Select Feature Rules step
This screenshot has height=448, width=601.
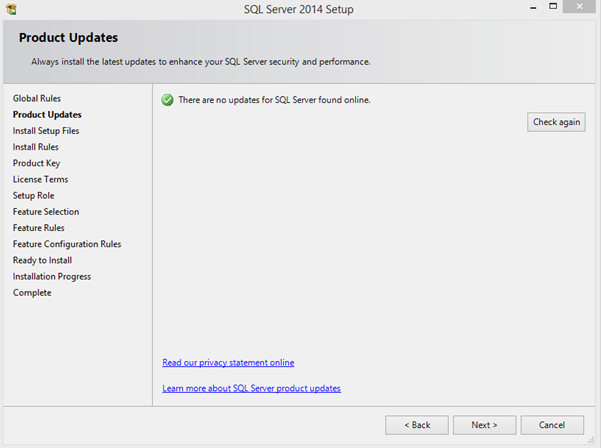point(39,228)
